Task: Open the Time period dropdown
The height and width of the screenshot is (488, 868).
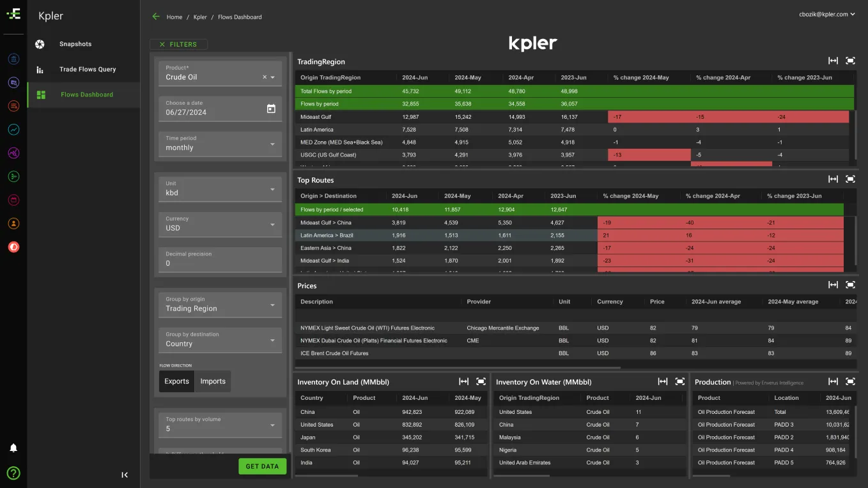Action: (x=220, y=144)
